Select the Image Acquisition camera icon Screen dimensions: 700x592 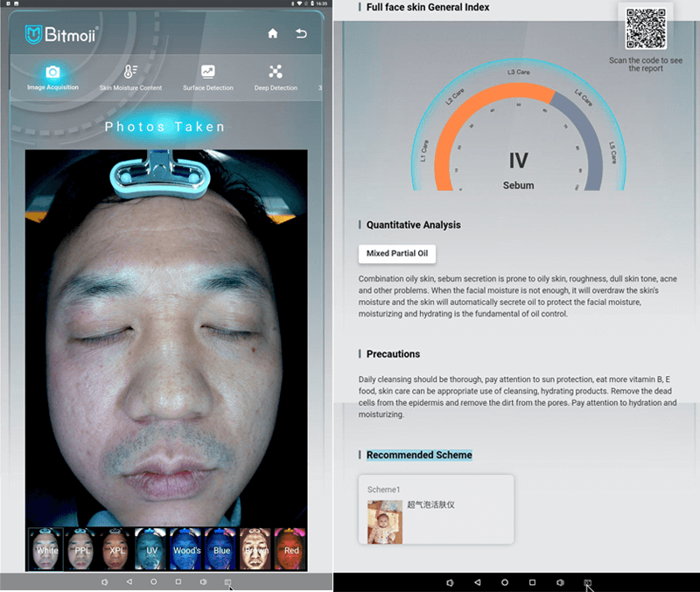[52, 72]
